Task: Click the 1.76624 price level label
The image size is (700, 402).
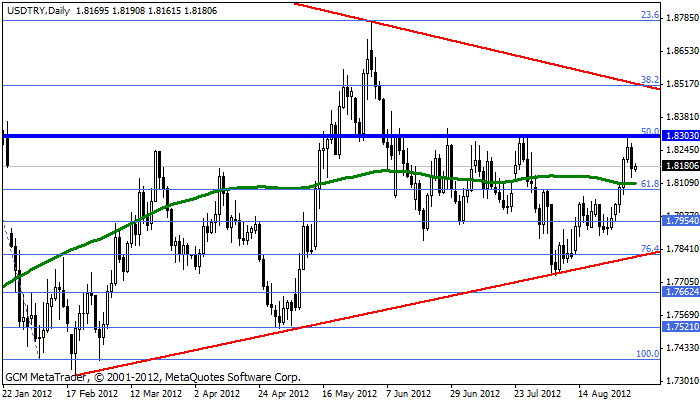Action: click(681, 292)
